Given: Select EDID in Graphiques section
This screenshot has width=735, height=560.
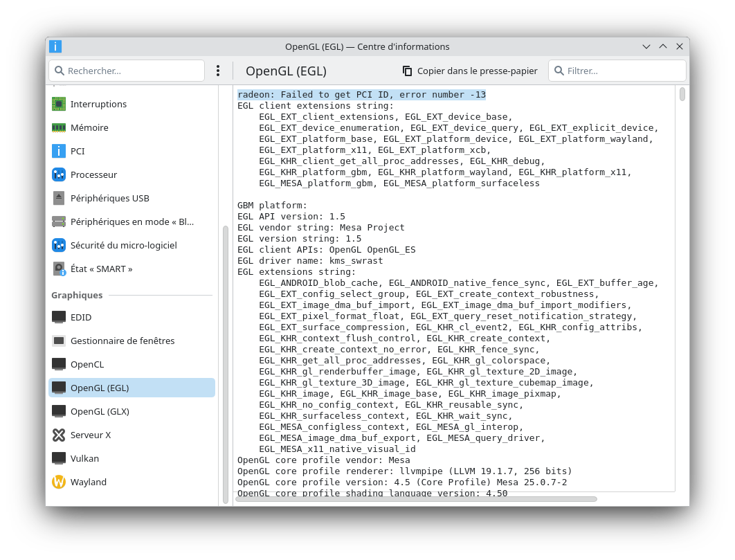Looking at the screenshot, I should (x=80, y=317).
